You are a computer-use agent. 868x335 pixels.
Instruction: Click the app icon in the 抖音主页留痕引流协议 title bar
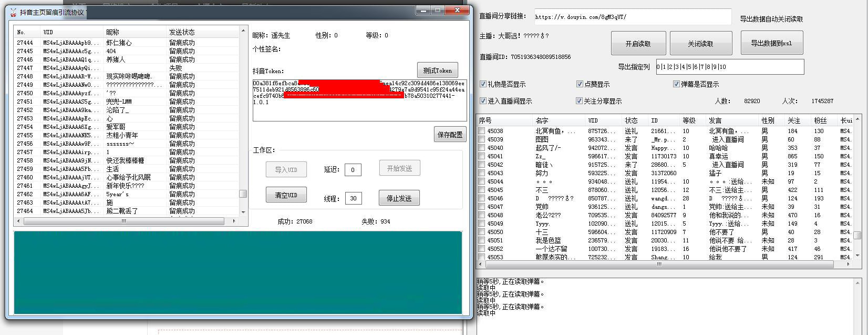[x=13, y=12]
